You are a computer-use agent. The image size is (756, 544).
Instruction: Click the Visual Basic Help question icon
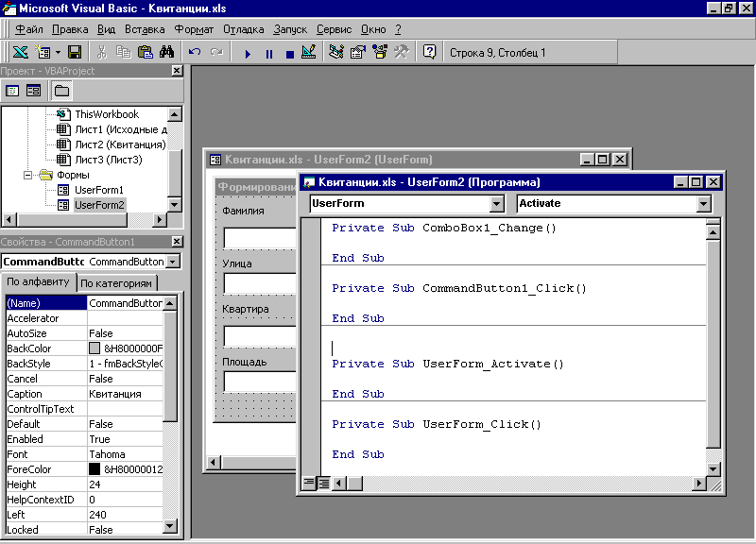pos(429,52)
